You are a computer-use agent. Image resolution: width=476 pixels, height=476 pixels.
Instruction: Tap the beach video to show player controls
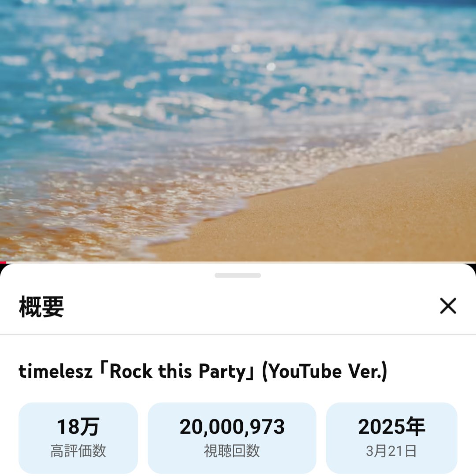(x=238, y=130)
